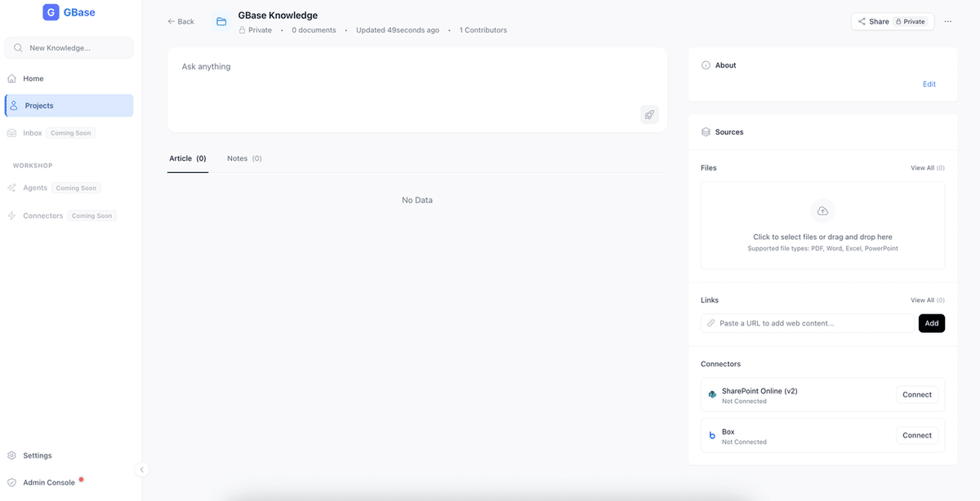Click View All for Files
980x501 pixels.
[x=927, y=168]
